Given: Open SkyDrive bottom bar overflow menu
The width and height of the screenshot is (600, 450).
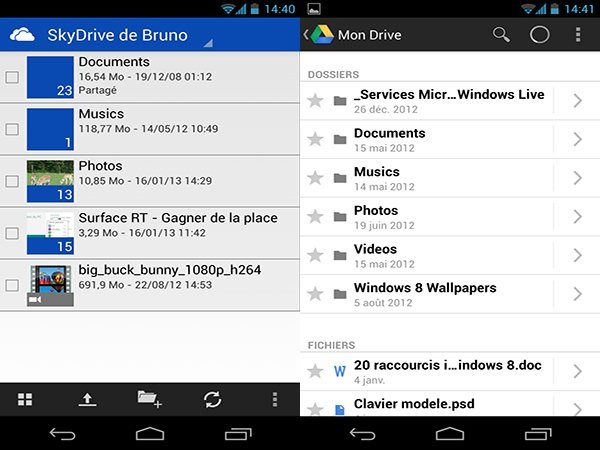Looking at the screenshot, I should [x=275, y=399].
